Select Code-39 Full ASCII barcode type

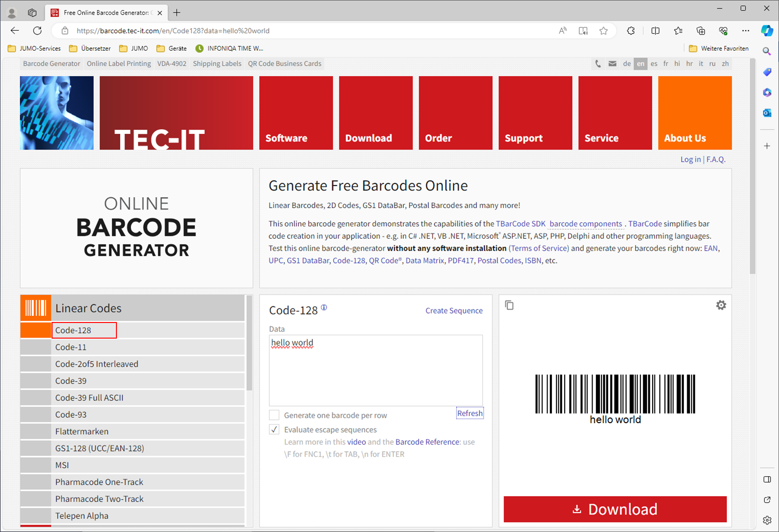click(x=89, y=398)
